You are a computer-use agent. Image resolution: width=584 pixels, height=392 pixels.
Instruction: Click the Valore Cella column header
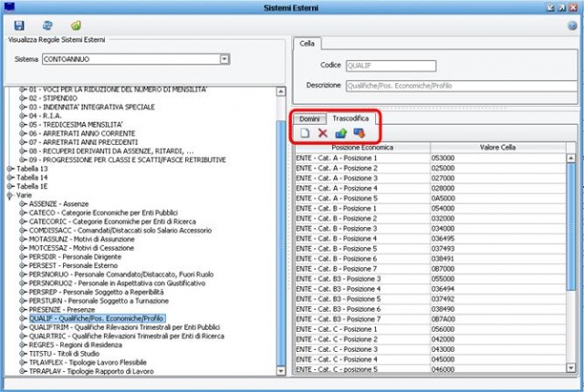tap(497, 147)
